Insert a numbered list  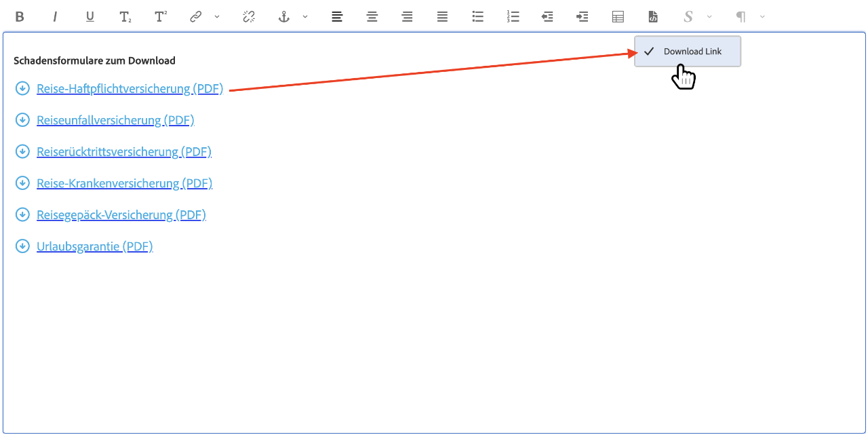(x=513, y=17)
